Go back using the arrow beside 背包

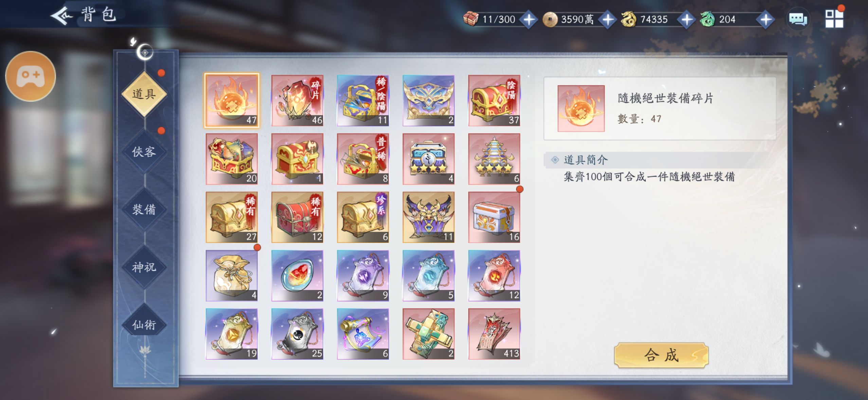[61, 16]
